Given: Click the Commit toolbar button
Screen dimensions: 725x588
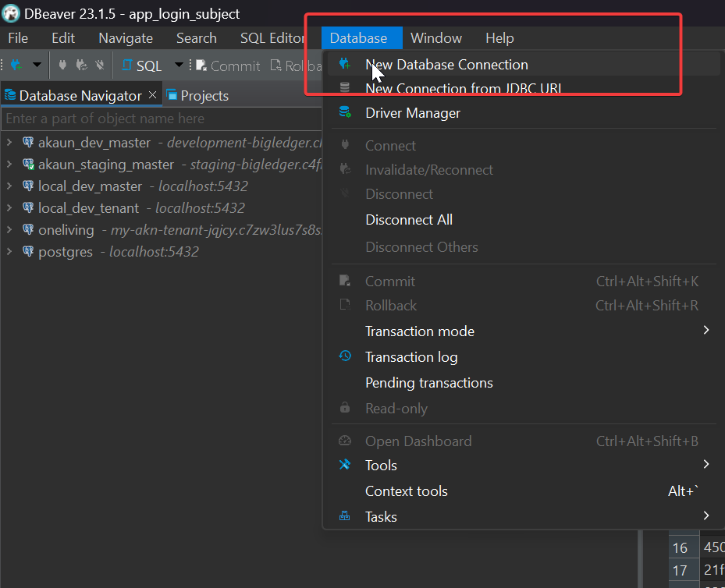Looking at the screenshot, I should point(228,66).
